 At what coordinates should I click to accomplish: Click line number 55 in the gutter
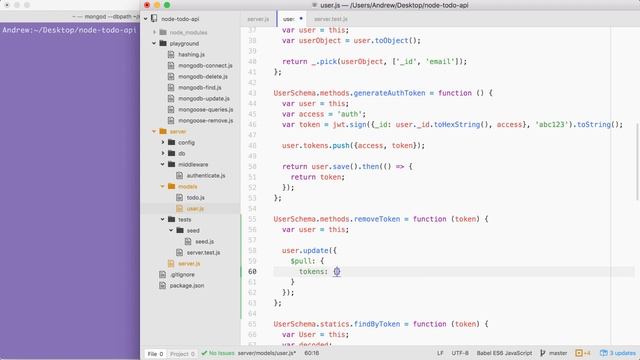pos(252,219)
